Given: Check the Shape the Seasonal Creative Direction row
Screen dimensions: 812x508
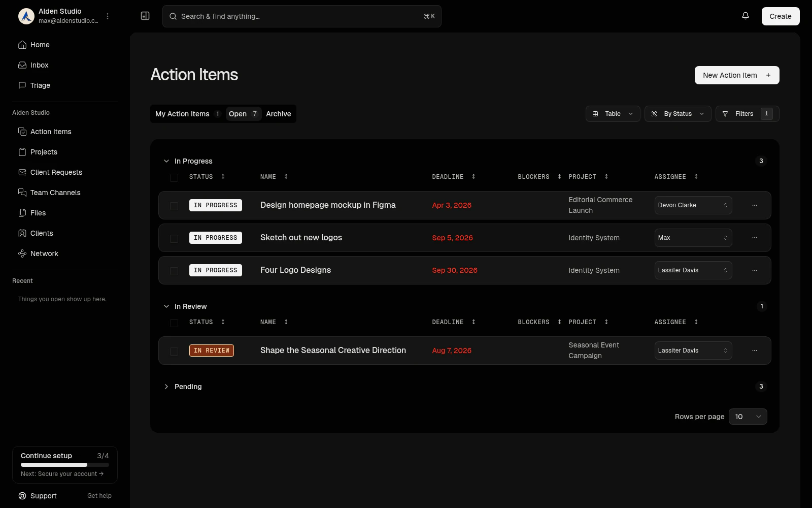Looking at the screenshot, I should (x=174, y=352).
